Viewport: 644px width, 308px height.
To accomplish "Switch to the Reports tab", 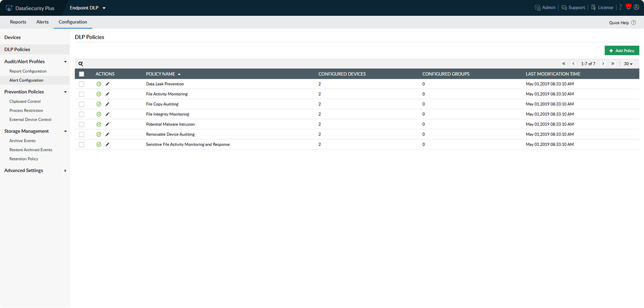I will [18, 22].
